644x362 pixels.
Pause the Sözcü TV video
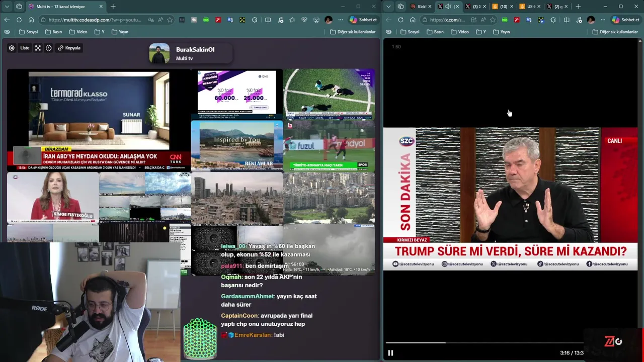[390, 353]
